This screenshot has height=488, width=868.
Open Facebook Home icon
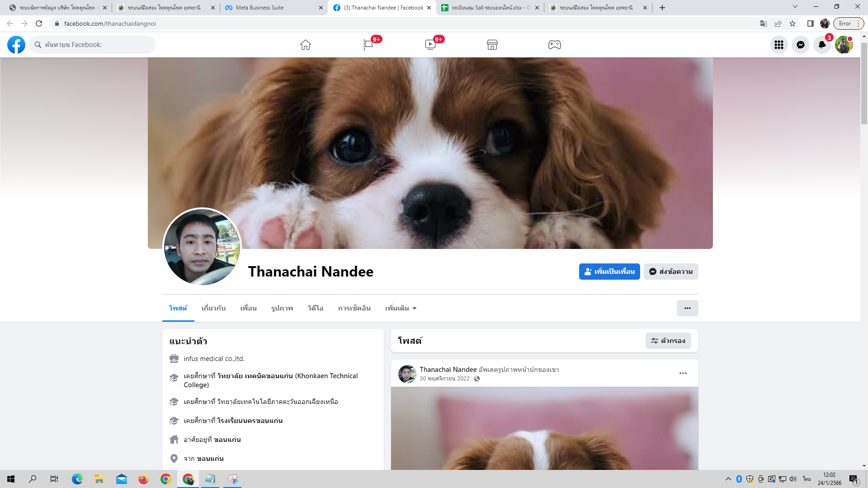[306, 45]
